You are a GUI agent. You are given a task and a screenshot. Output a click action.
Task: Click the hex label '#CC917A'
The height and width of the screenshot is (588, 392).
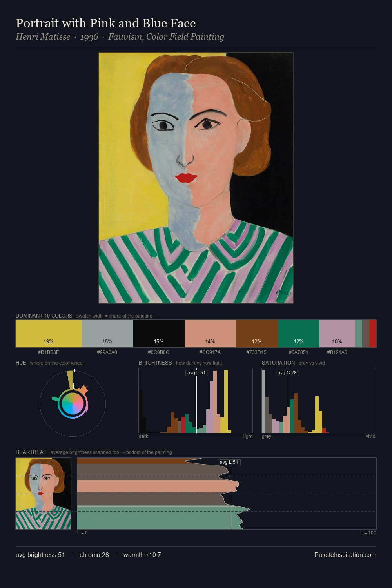[x=210, y=352]
